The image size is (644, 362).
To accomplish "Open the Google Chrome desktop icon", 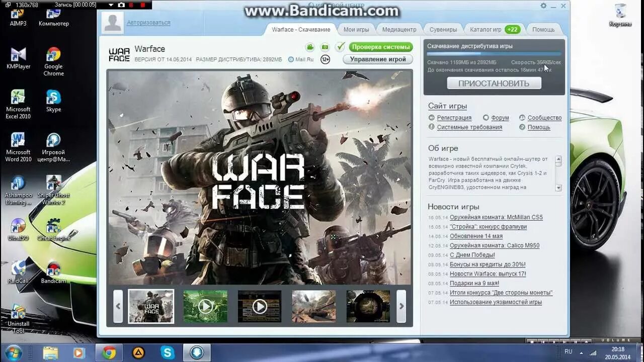I will (x=54, y=61).
